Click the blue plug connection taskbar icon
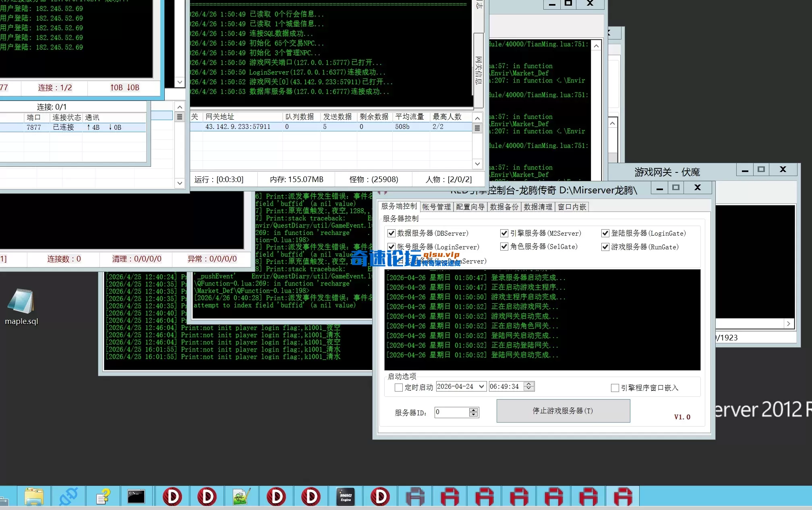This screenshot has width=812, height=510. point(69,496)
